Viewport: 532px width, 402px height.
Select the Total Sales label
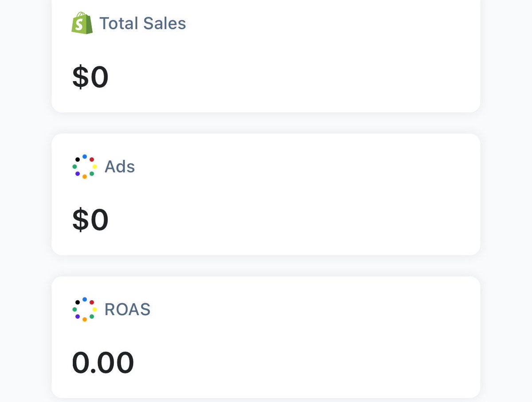[142, 23]
